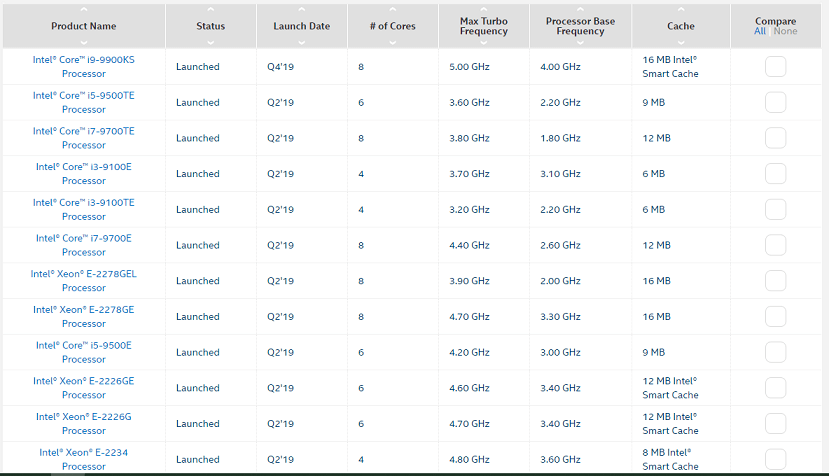
Task: Check compare box for Xeon E-2278GEL
Action: (x=775, y=281)
